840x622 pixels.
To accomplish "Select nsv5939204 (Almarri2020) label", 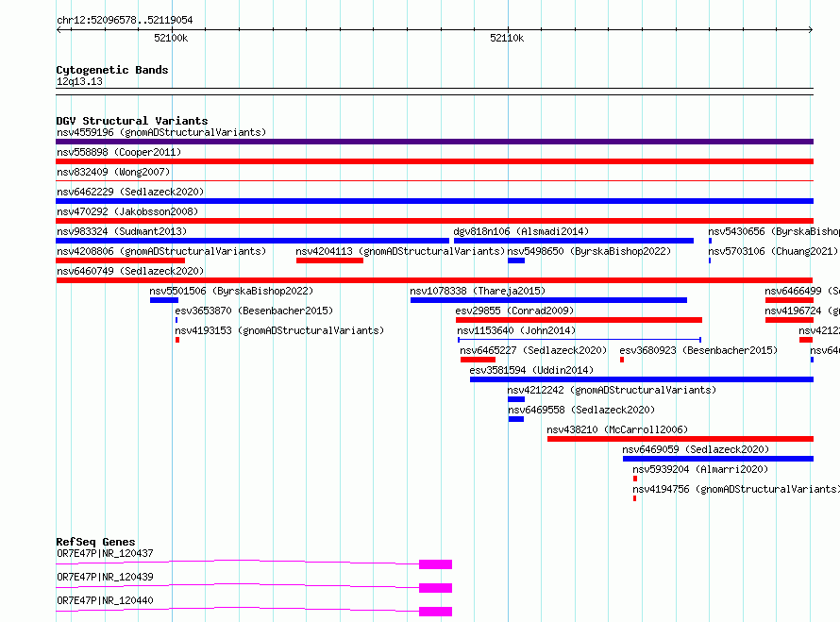I will [x=700, y=469].
